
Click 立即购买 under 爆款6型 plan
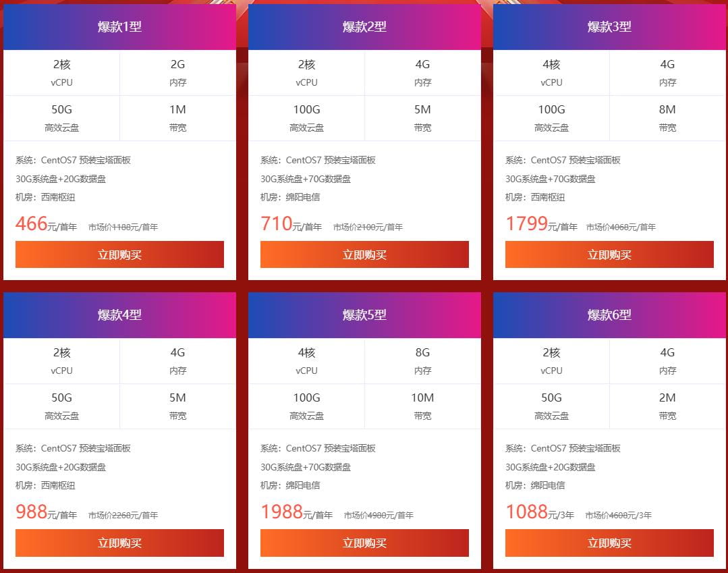609,543
